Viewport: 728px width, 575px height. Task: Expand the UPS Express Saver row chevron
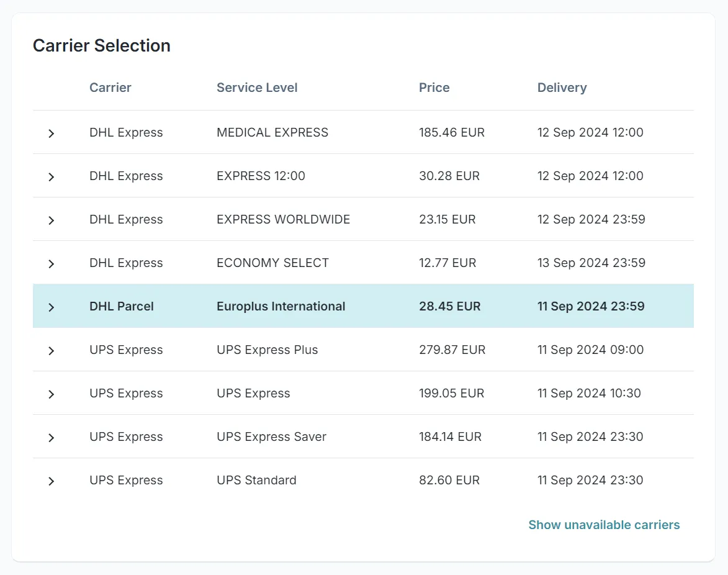click(x=51, y=438)
